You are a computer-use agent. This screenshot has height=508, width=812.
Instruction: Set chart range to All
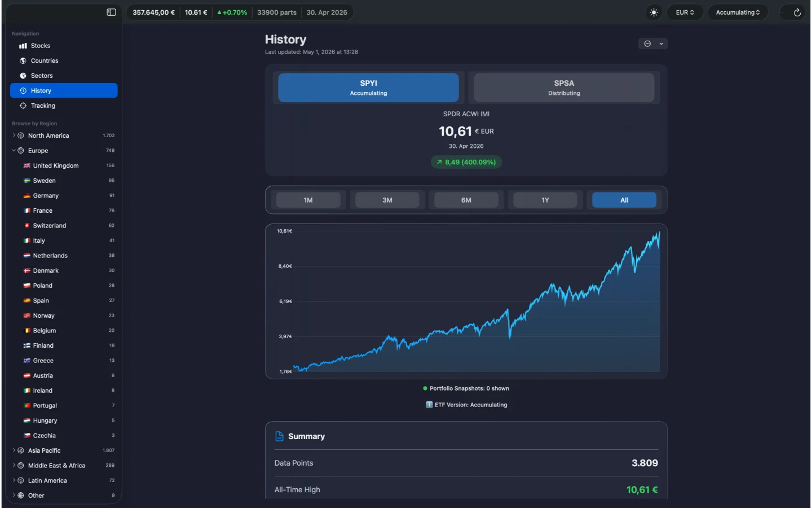(624, 200)
